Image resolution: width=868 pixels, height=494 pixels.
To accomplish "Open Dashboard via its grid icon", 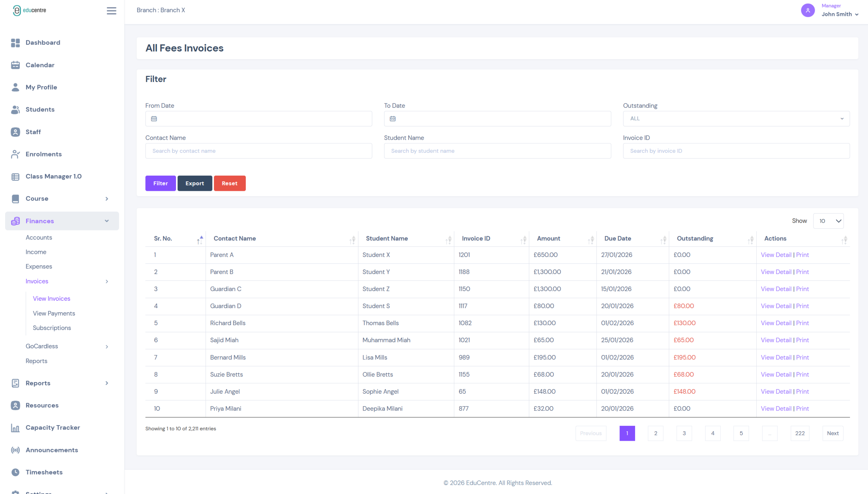I will (15, 43).
